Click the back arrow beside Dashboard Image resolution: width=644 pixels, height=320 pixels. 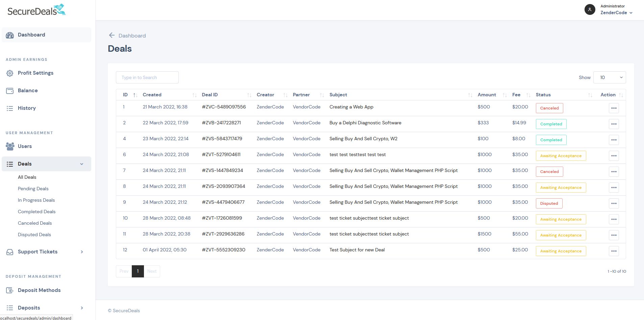[112, 35]
